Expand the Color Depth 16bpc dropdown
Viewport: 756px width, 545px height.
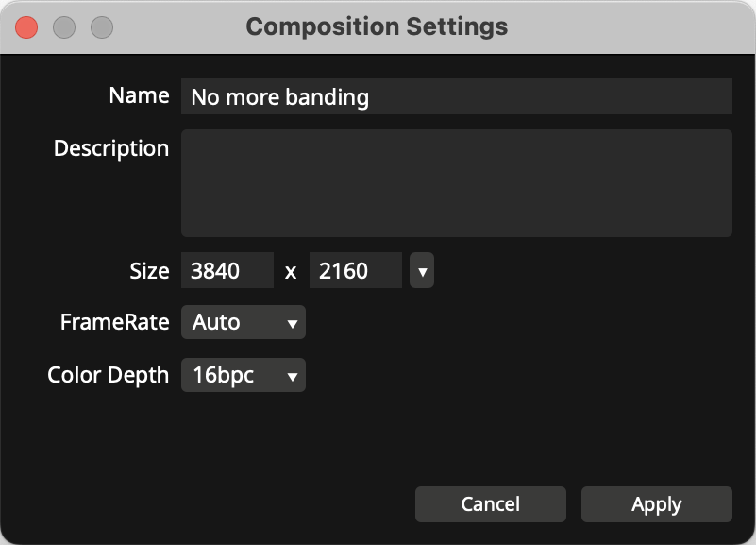click(243, 375)
